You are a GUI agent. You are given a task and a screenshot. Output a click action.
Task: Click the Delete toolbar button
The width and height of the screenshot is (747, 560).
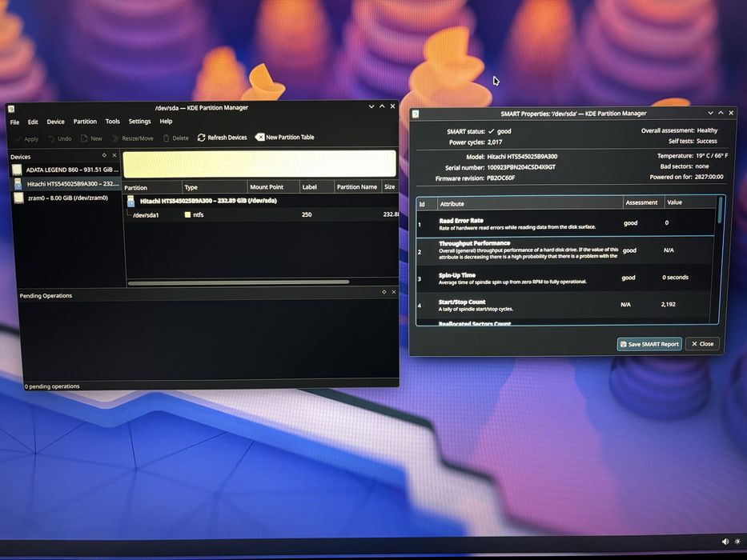tap(175, 138)
